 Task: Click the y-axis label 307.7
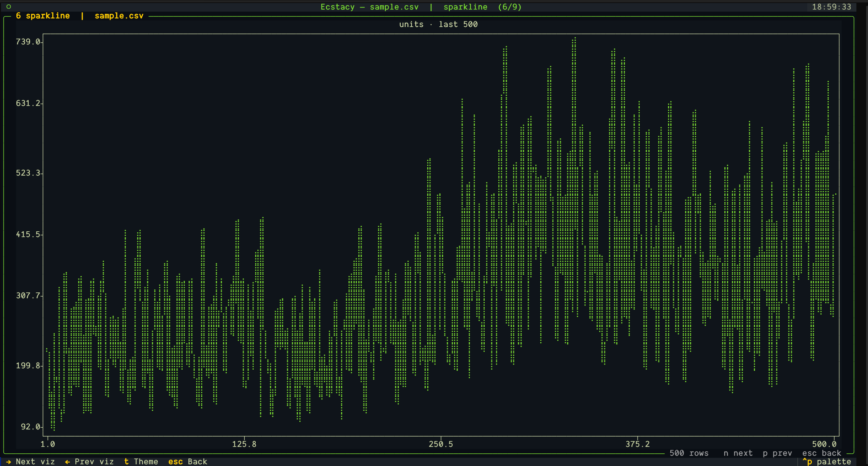click(x=28, y=296)
